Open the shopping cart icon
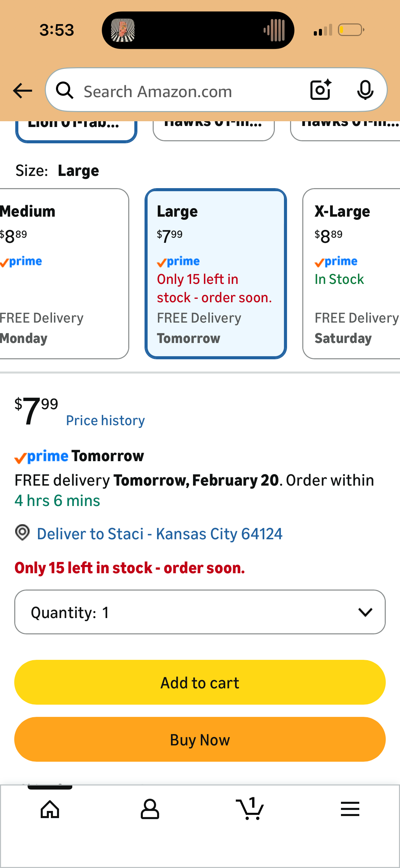 tap(250, 809)
